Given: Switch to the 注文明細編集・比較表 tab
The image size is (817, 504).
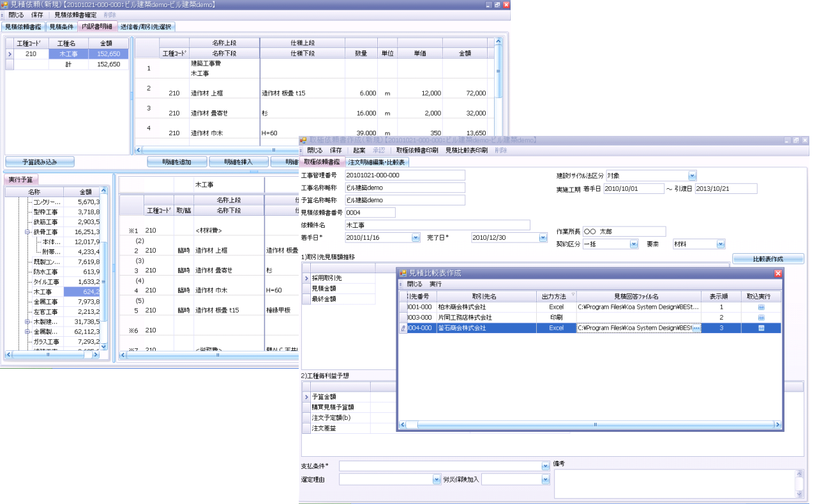Looking at the screenshot, I should (x=377, y=162).
